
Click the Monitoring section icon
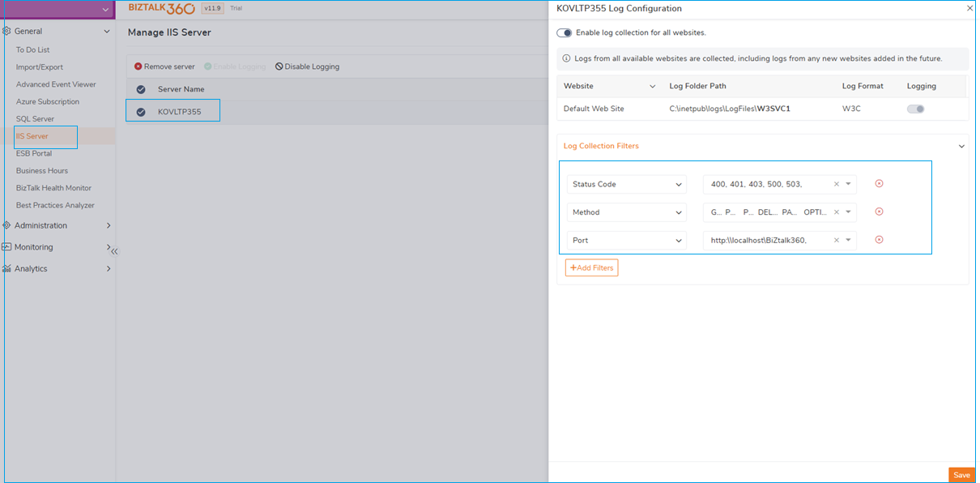click(x=6, y=247)
